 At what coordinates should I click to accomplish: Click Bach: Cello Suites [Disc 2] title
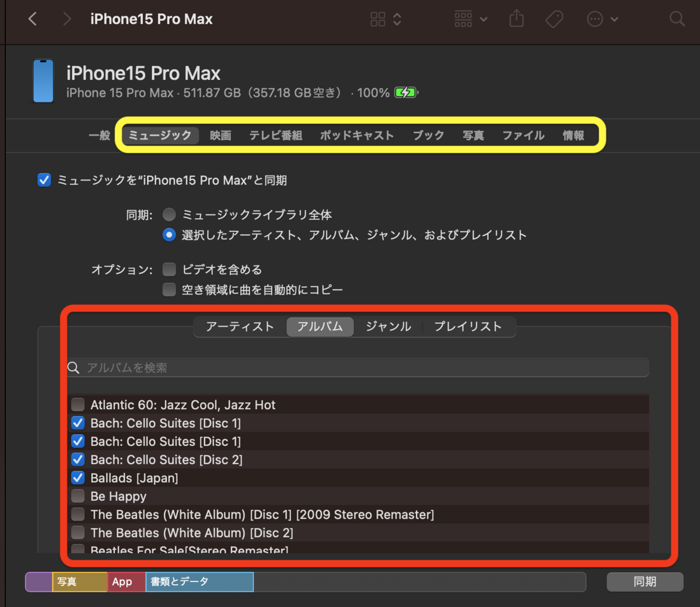coord(166,460)
